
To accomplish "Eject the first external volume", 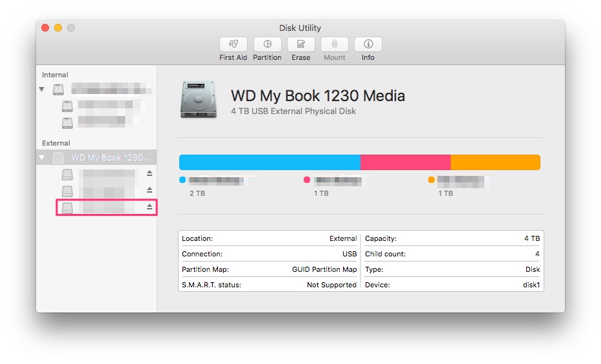I will pos(150,173).
